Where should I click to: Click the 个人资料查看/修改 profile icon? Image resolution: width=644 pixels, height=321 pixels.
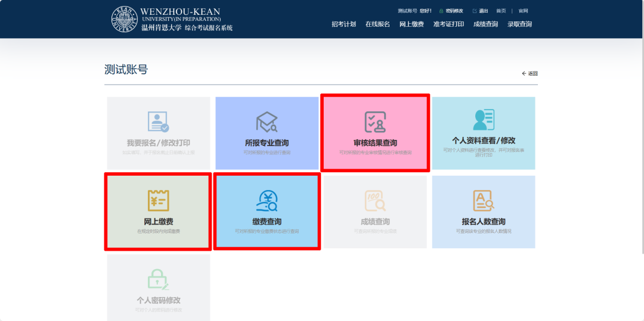483,120
